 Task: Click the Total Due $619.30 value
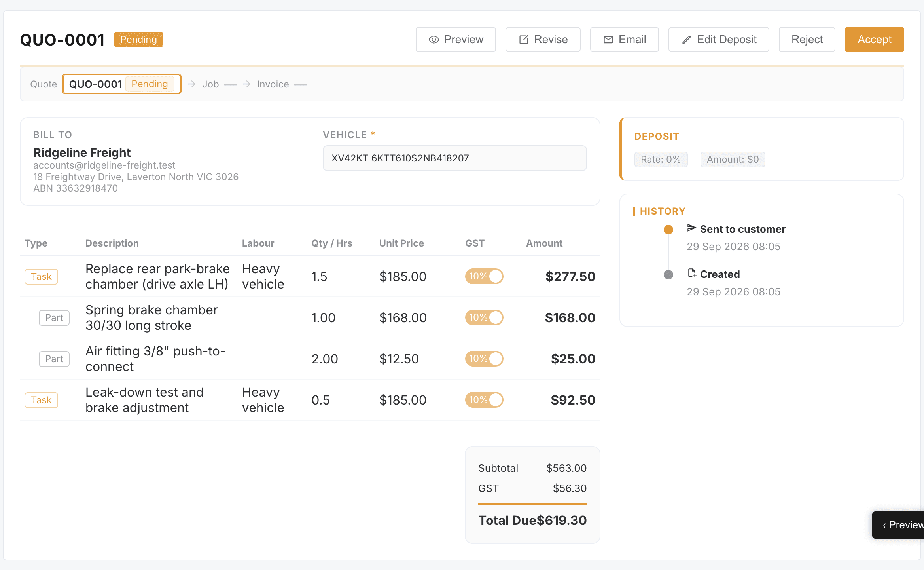pos(561,520)
